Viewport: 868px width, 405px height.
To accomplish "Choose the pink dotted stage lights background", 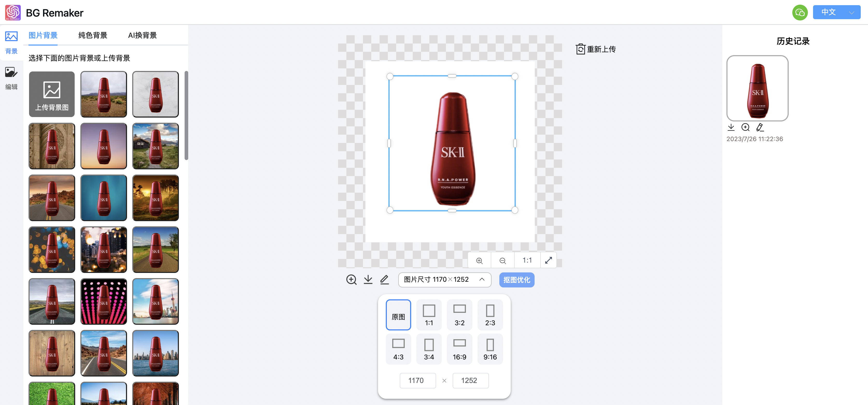I will point(103,301).
